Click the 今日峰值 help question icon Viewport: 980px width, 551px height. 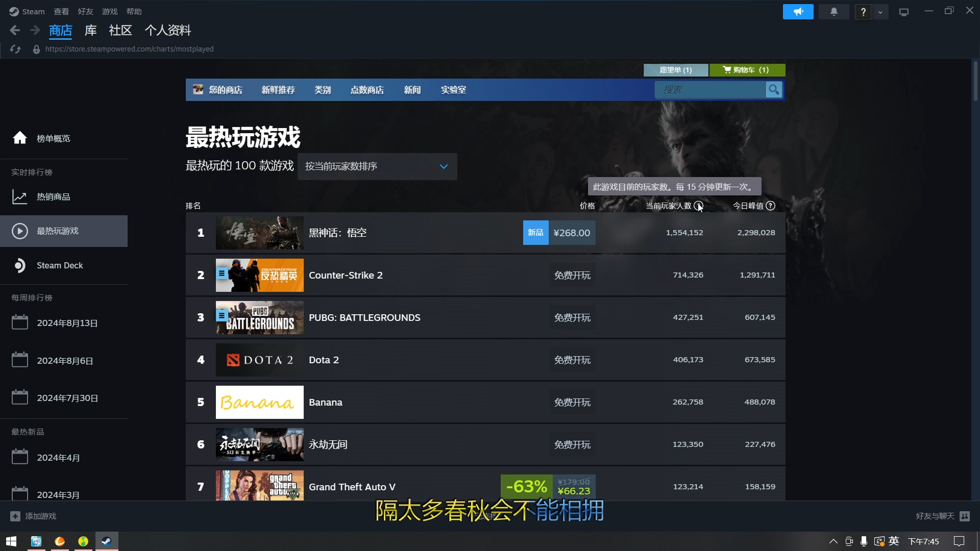[x=771, y=206]
